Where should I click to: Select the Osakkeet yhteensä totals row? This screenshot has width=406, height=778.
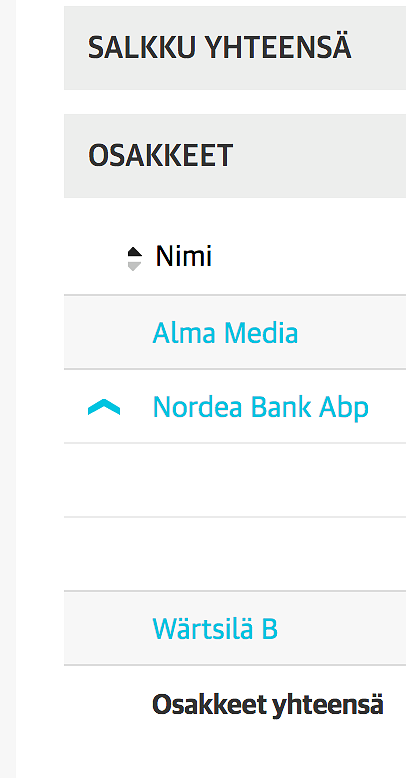pos(235,705)
